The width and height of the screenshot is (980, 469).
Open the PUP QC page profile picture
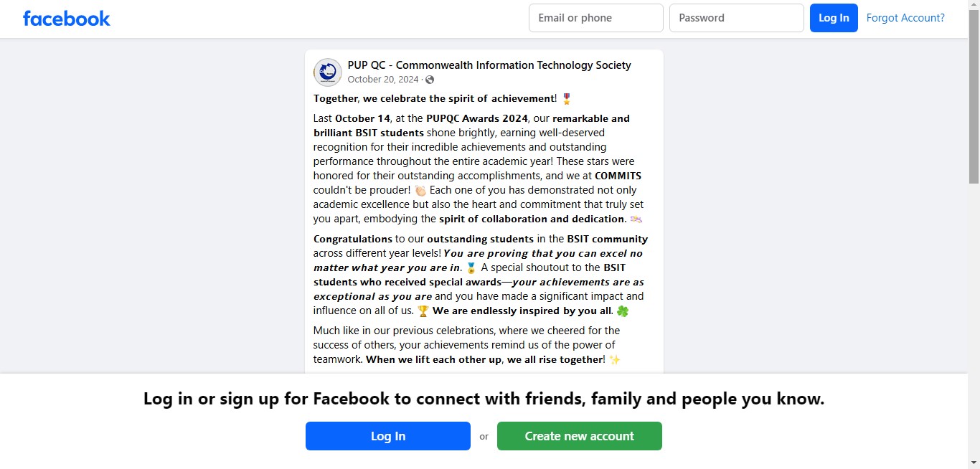click(x=328, y=72)
